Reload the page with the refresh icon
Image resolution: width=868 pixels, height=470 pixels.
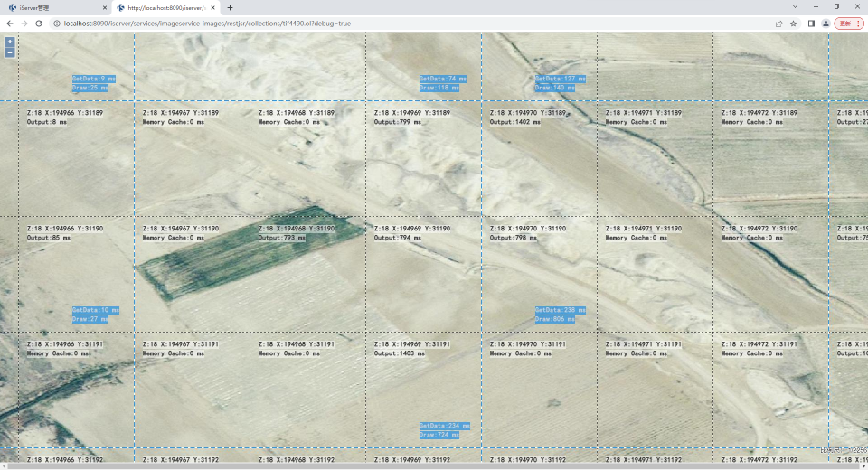point(40,23)
